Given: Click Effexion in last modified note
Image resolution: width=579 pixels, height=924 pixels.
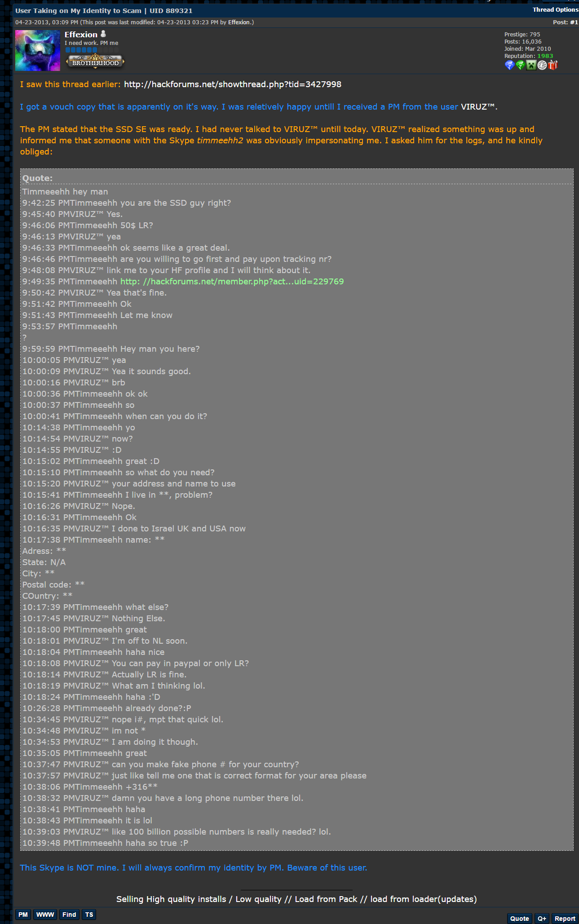Looking at the screenshot, I should pyautogui.click(x=240, y=22).
